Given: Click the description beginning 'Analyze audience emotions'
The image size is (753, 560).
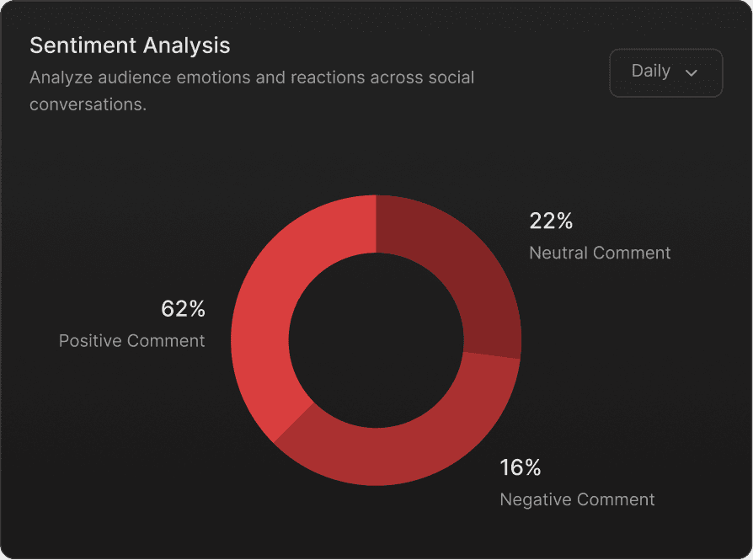Looking at the screenshot, I should pos(252,91).
